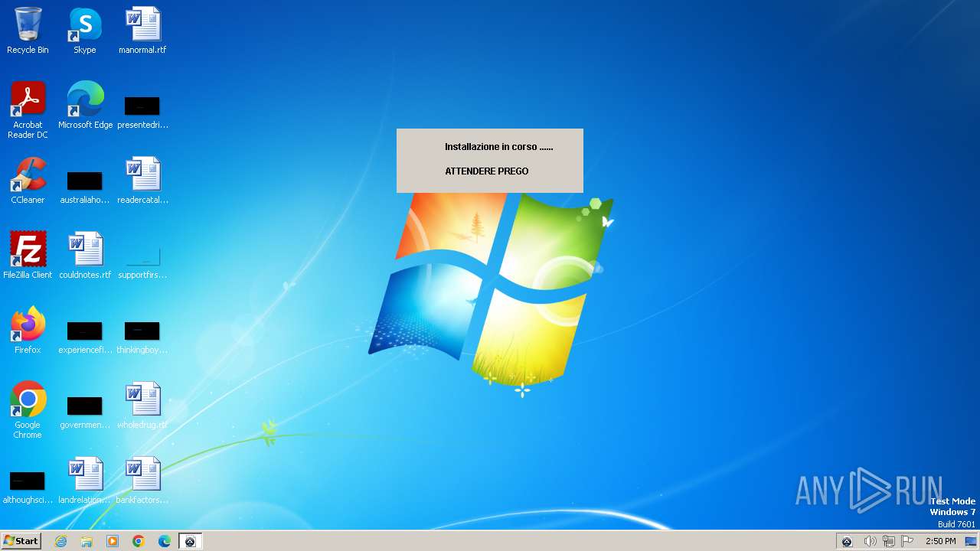The height and width of the screenshot is (551, 980).
Task: Launch Edge from the taskbar
Action: 165,541
